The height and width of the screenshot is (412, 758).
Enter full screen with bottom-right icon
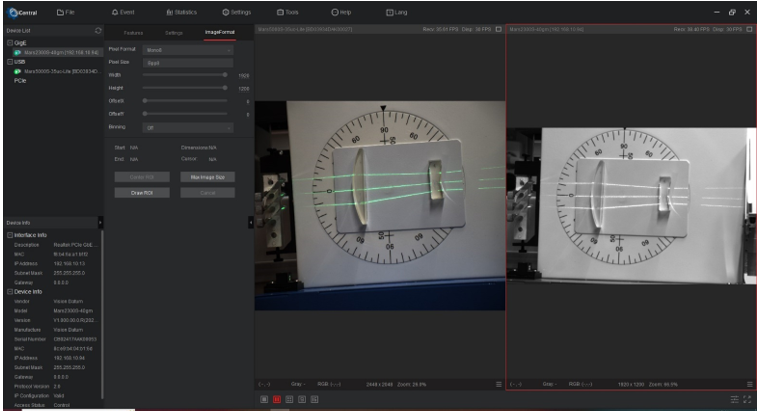tap(749, 400)
